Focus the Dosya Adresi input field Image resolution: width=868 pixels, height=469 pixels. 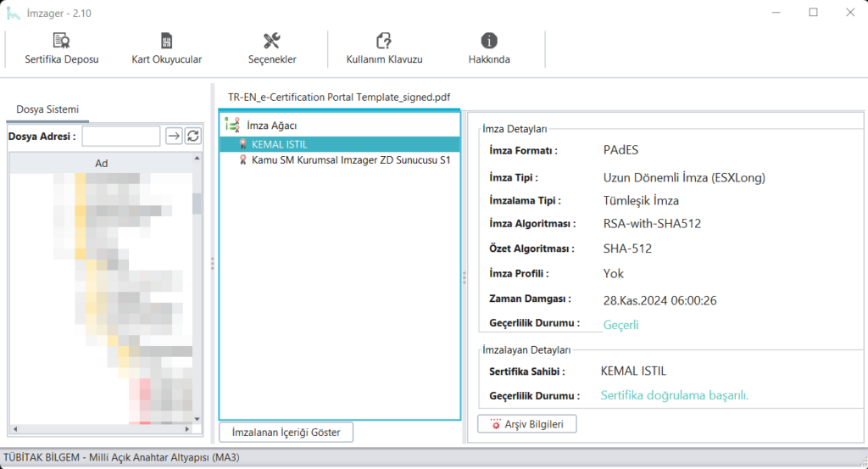121,136
